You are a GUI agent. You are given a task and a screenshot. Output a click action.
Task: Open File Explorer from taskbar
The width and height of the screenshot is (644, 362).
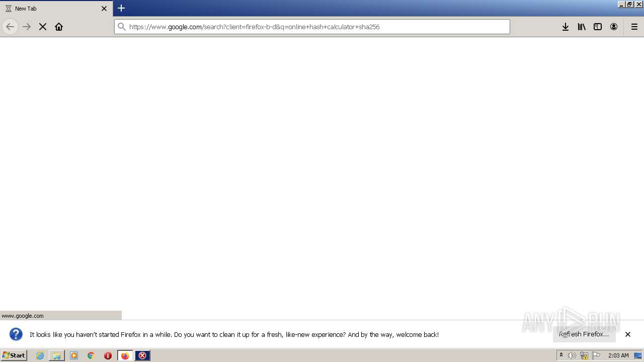[57, 355]
